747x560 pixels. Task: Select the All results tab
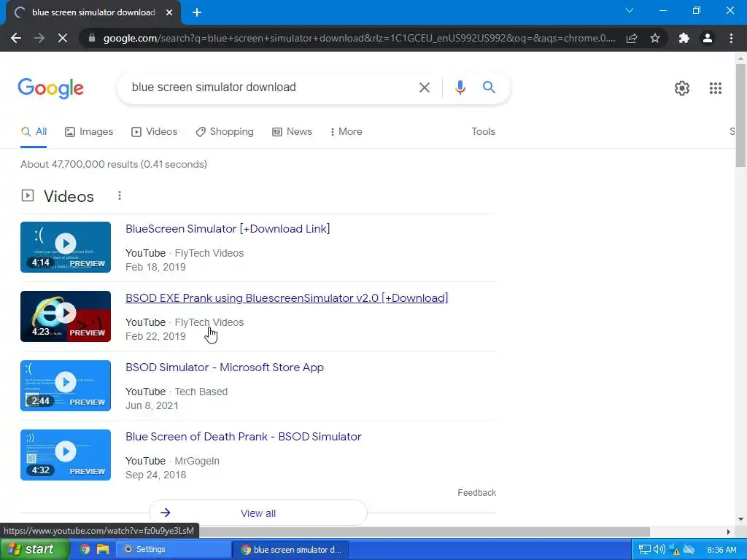(x=34, y=132)
